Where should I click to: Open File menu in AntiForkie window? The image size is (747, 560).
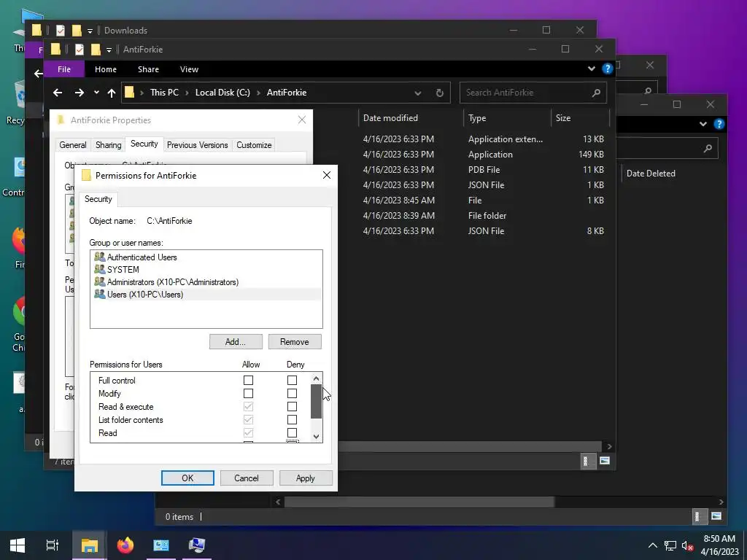coord(64,69)
